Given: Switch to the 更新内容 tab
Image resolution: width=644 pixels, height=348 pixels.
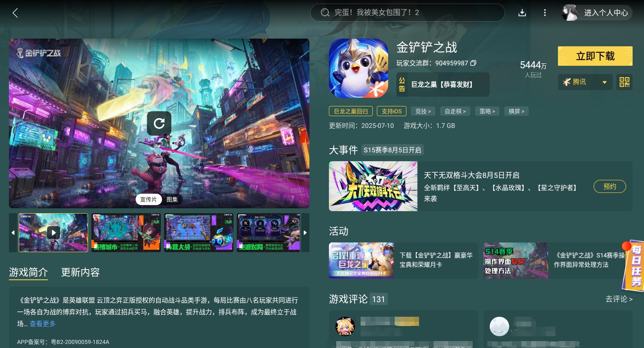Looking at the screenshot, I should pyautogui.click(x=80, y=272).
